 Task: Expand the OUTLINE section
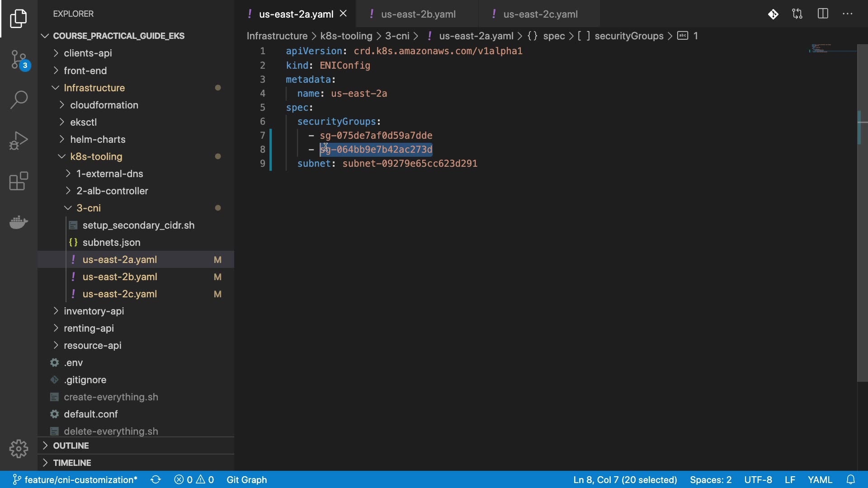coord(71,446)
